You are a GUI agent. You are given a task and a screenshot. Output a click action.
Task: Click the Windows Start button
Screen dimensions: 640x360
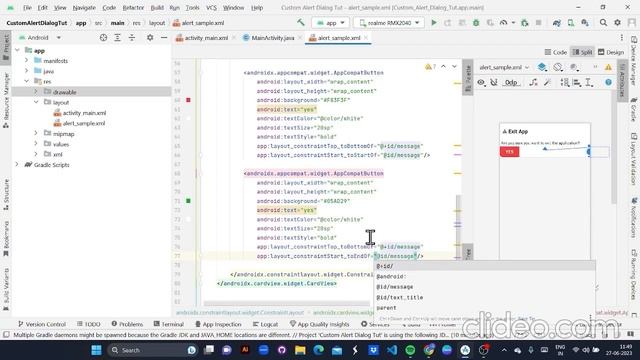96,350
